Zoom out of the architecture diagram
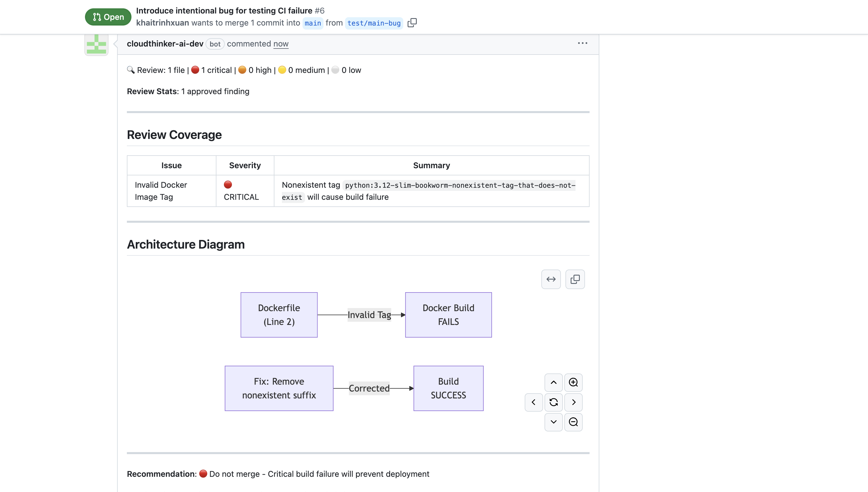868x492 pixels. tap(573, 422)
